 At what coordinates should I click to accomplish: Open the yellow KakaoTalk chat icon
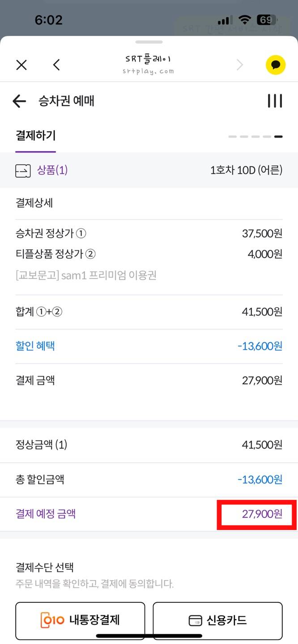[x=276, y=64]
